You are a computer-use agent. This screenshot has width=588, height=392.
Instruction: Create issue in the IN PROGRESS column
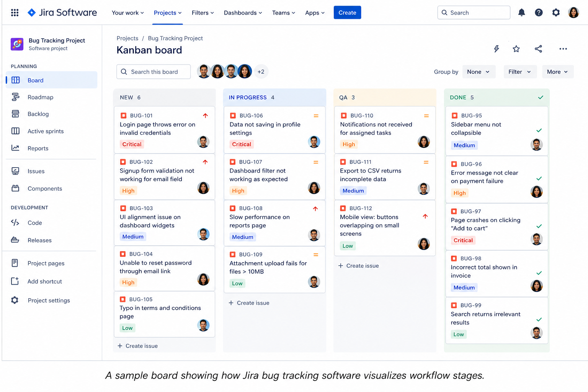click(x=249, y=303)
